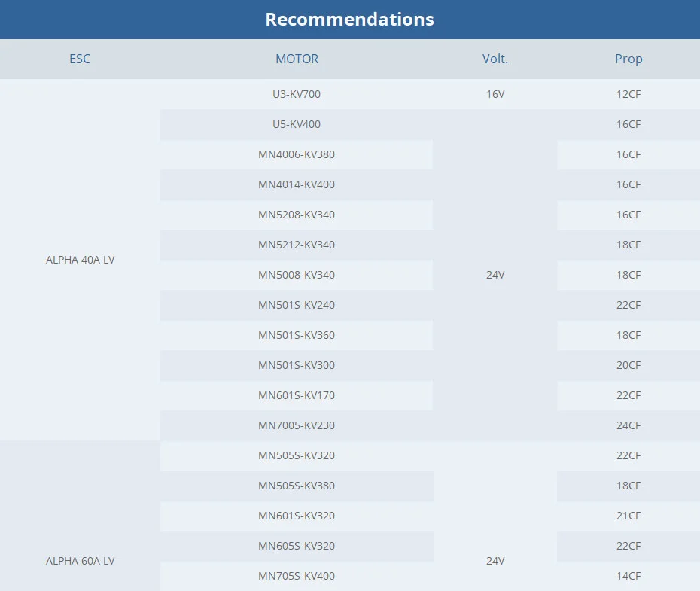Click the 24CF prop cell
The width and height of the screenshot is (700, 591).
point(628,425)
